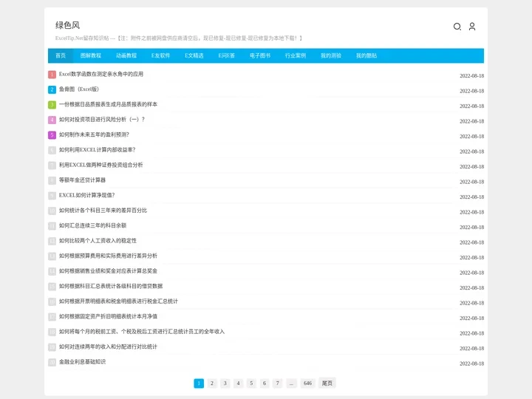Go to page 2 in pagination
This screenshot has height=399, width=532.
(212, 383)
